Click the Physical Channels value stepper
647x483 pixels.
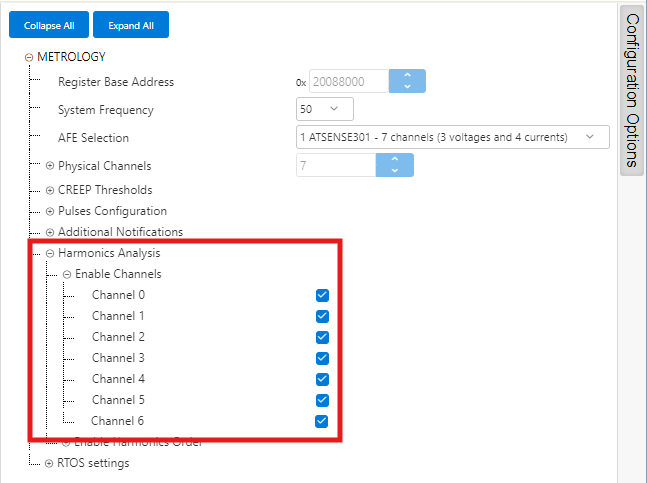394,165
